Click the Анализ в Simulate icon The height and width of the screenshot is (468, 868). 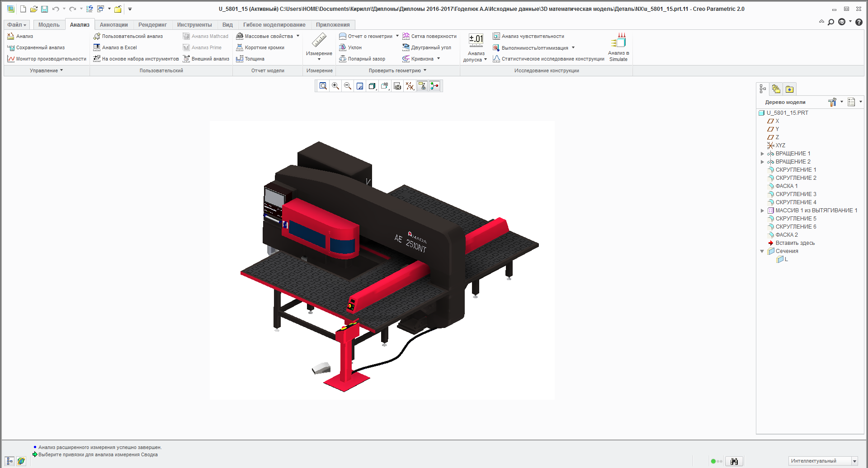pyautogui.click(x=618, y=41)
